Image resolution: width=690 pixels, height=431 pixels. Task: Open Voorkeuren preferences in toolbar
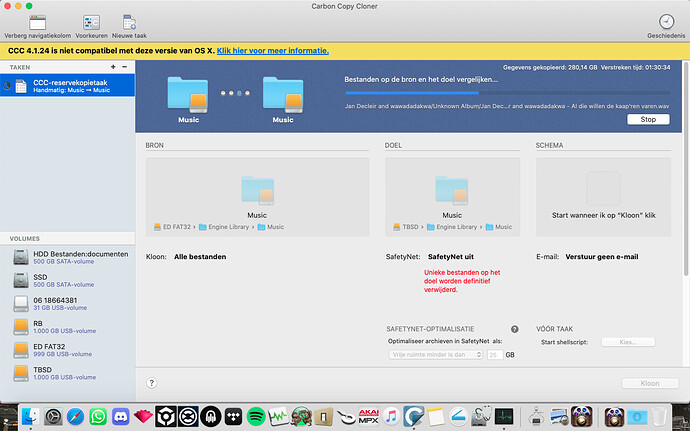(x=92, y=26)
